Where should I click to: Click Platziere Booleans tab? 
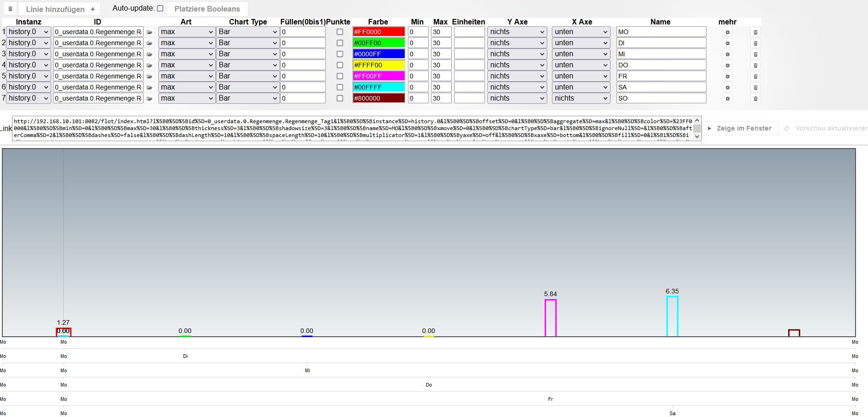[207, 9]
